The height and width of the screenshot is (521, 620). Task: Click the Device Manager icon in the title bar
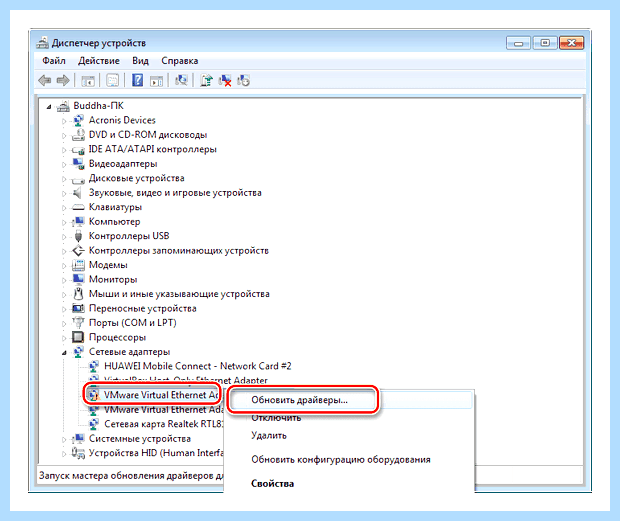click(42, 43)
